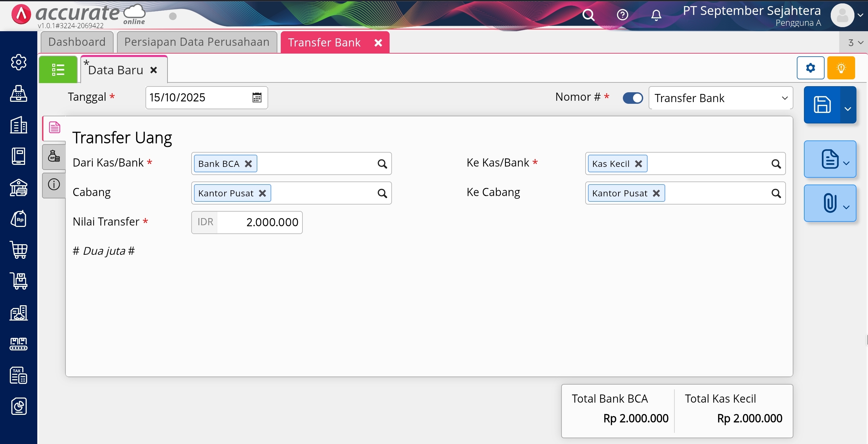This screenshot has height=444, width=868.
Task: Open the notification bell
Action: click(656, 15)
